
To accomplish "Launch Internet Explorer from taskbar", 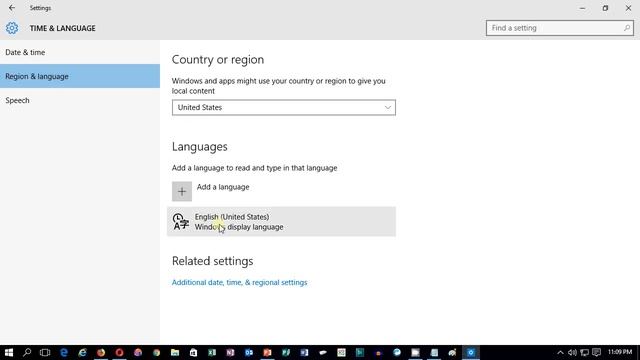I will click(82, 352).
